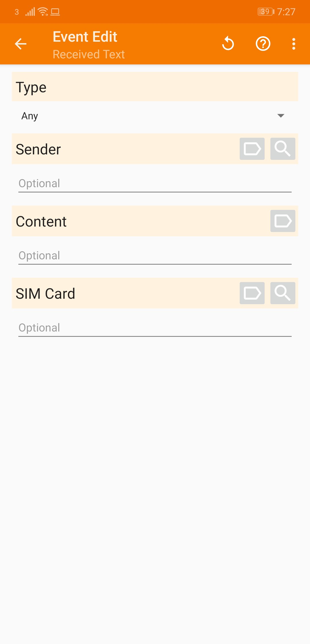
Task: Tap the 'Received Text' subtitle
Action: click(89, 54)
